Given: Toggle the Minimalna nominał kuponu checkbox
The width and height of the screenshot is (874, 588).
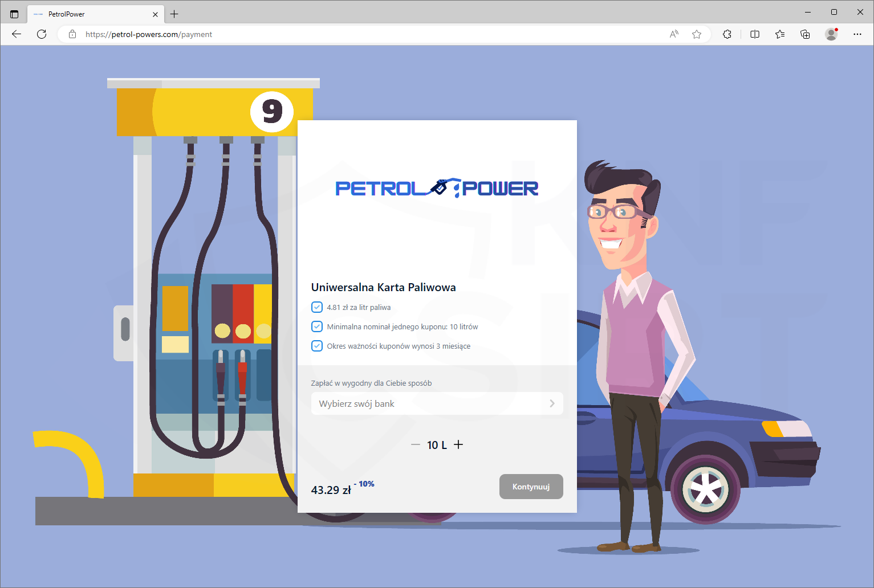Looking at the screenshot, I should point(317,326).
